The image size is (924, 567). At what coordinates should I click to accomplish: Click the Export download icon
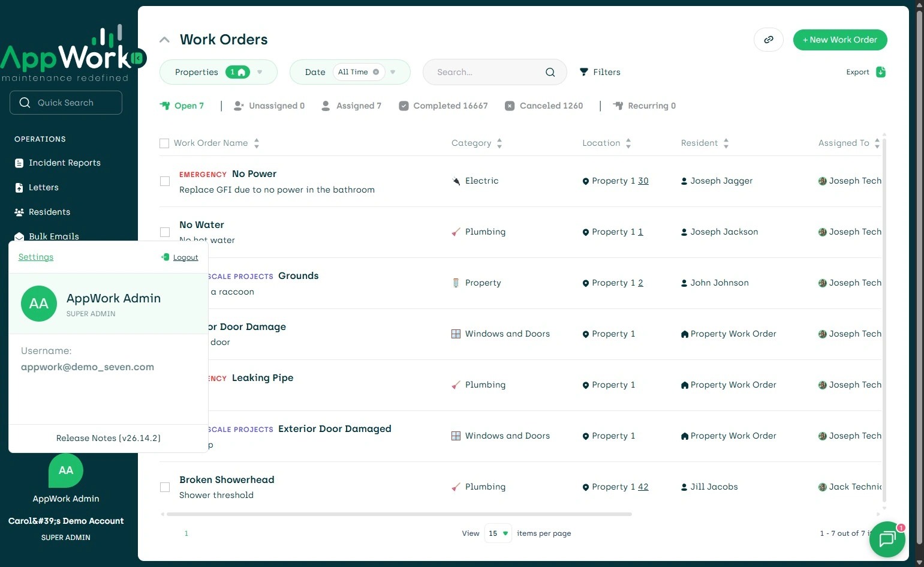[x=880, y=72]
